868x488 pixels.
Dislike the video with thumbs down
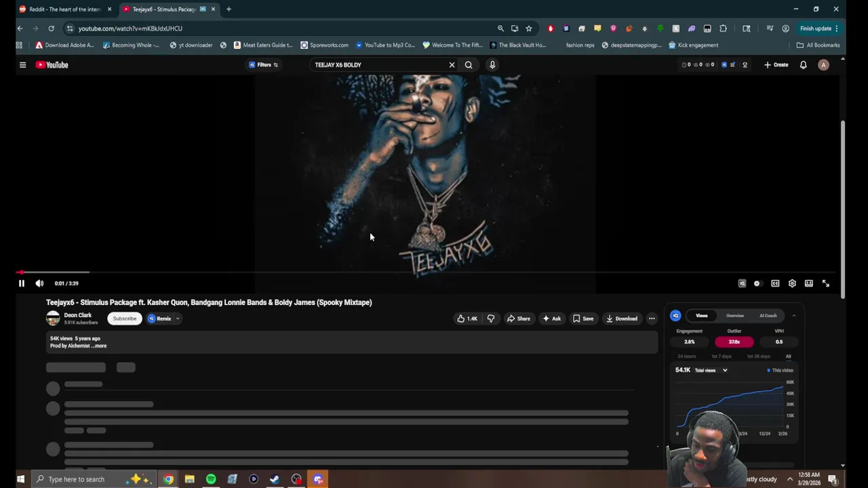tap(491, 319)
